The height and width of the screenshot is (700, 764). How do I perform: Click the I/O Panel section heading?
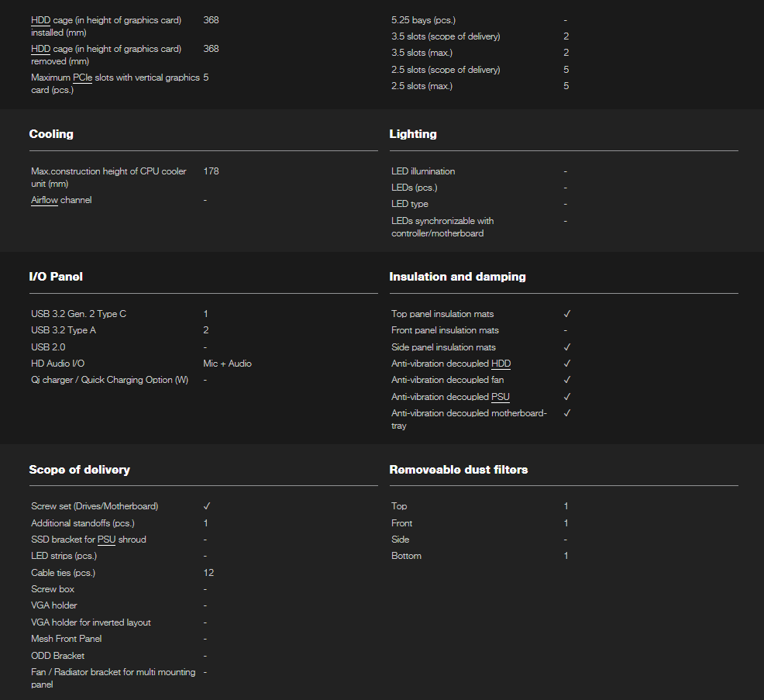pos(56,277)
